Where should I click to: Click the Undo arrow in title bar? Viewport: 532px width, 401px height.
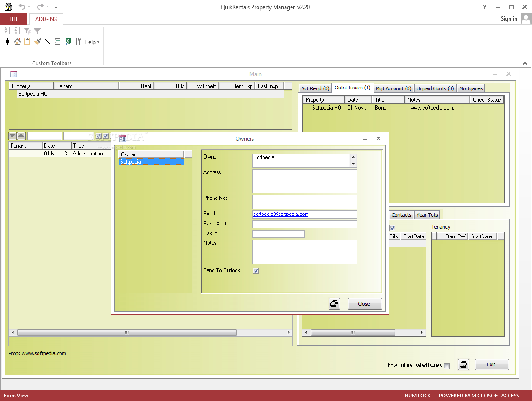click(22, 7)
